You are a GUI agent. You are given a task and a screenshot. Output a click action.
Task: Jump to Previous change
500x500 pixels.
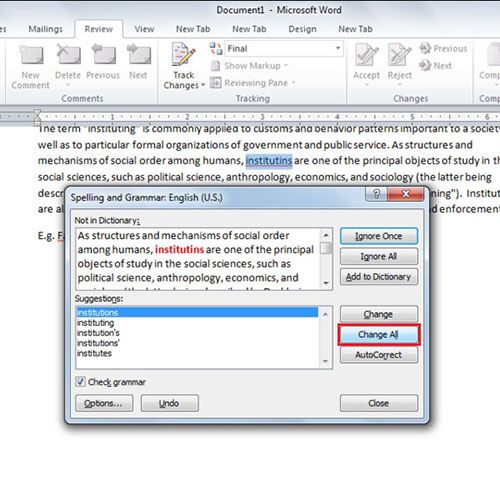443,49
